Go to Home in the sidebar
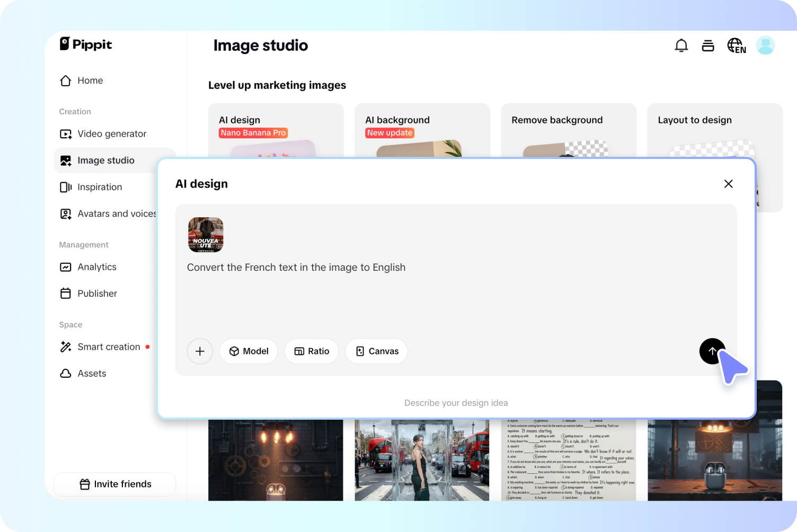Viewport: 797px width, 532px height. [90, 80]
